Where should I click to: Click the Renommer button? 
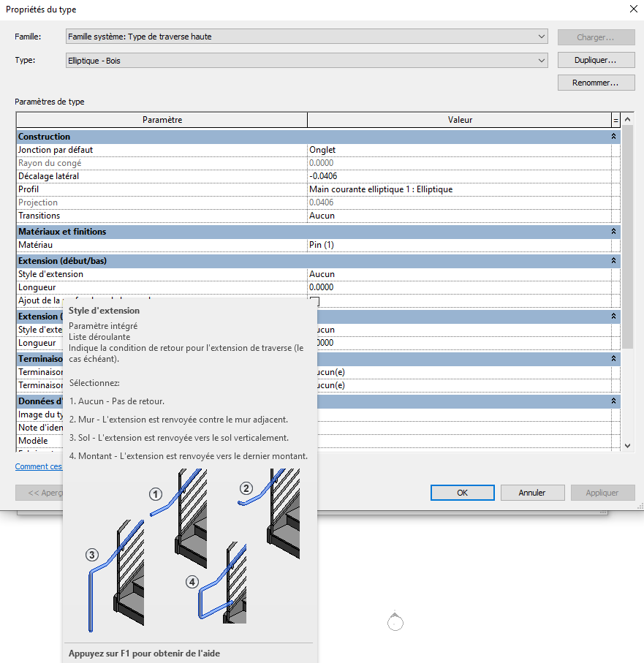tap(596, 83)
